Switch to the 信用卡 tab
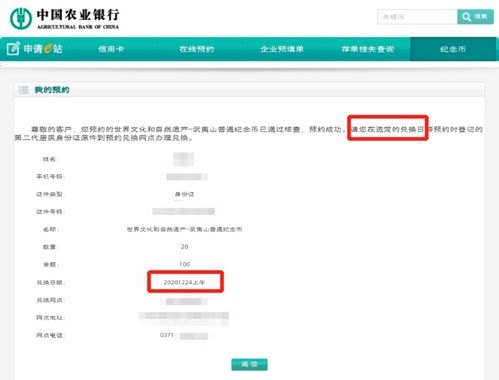The image size is (499, 380). pos(111,49)
